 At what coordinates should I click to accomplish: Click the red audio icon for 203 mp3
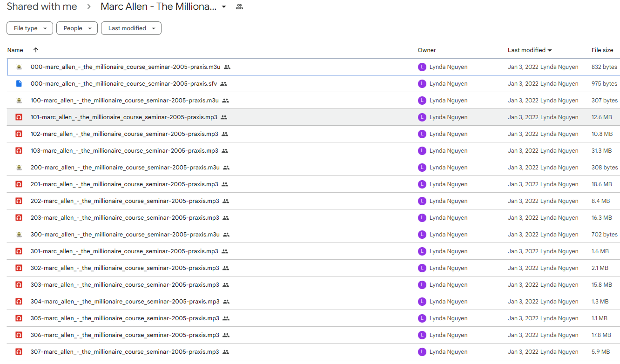19,218
